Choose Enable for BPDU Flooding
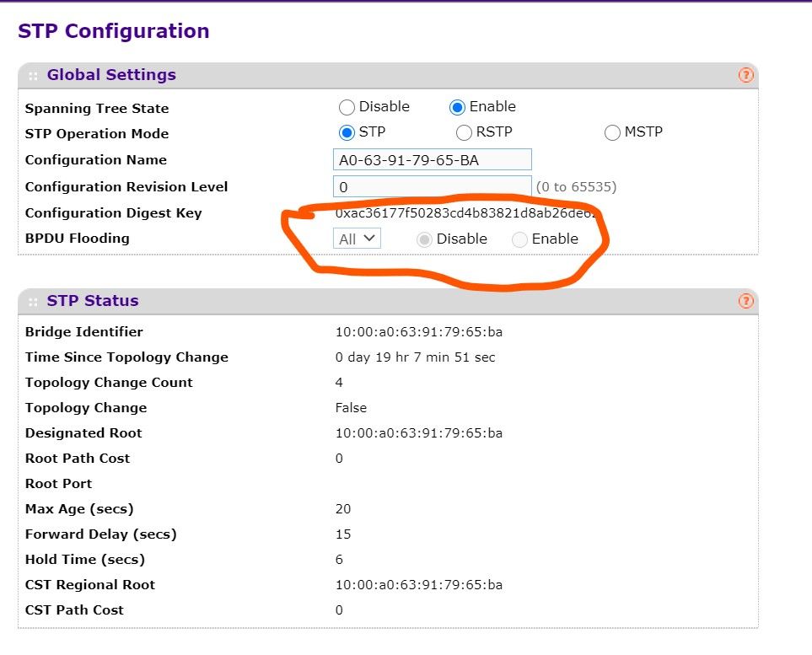This screenshot has height=655, width=812. coord(519,239)
